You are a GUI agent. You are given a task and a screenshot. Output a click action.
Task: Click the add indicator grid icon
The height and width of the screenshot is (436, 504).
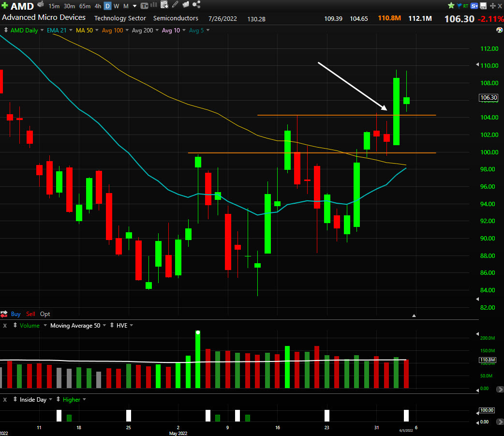164,4
